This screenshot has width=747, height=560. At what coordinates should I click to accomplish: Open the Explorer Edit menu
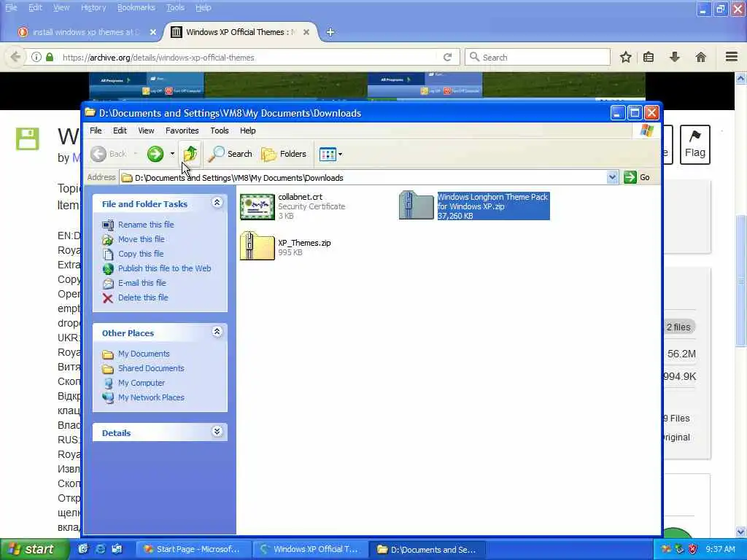tap(120, 131)
